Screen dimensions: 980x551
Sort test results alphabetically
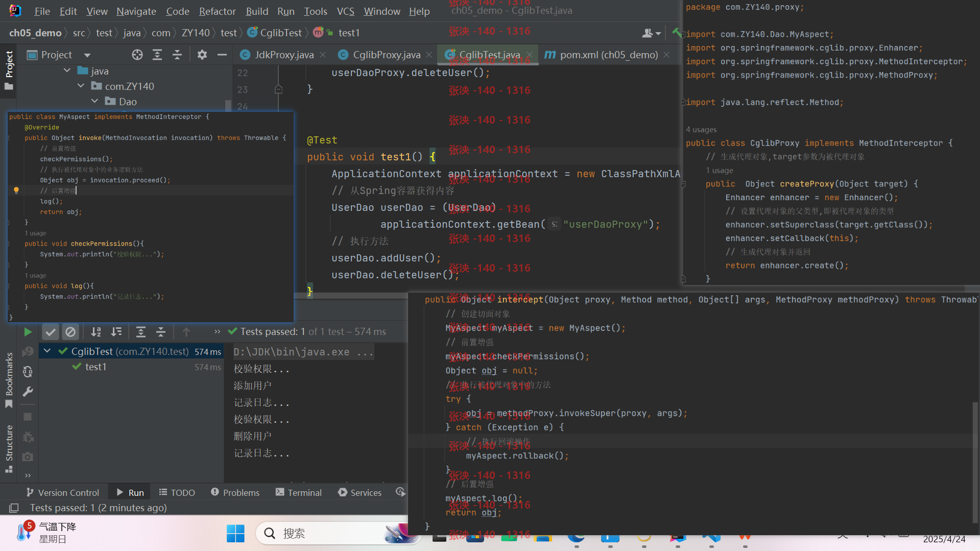tap(96, 332)
